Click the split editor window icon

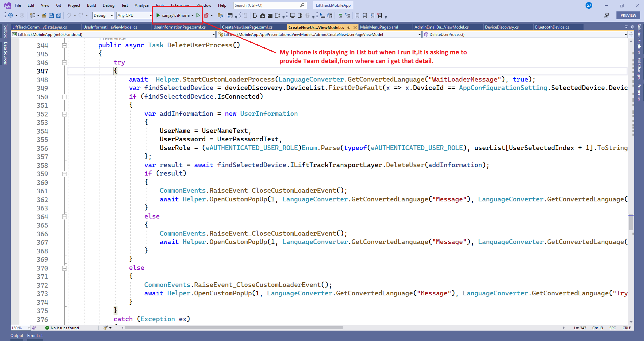631,35
